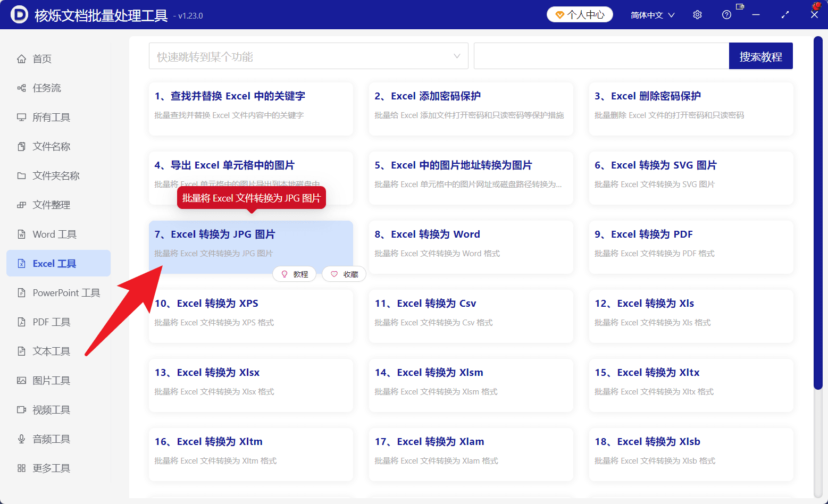The image size is (828, 504).
Task: Go to Word 工具 category
Action: pos(58,234)
